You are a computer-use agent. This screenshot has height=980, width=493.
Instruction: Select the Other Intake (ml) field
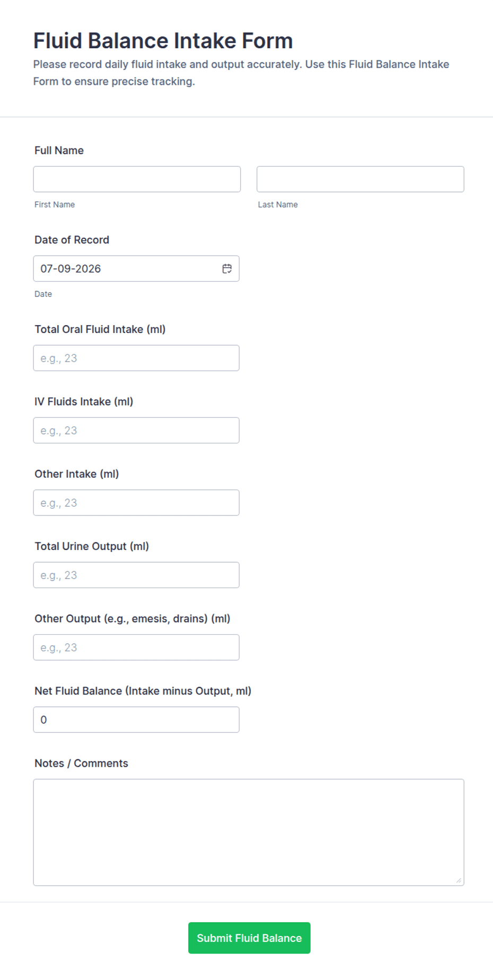[x=136, y=503]
